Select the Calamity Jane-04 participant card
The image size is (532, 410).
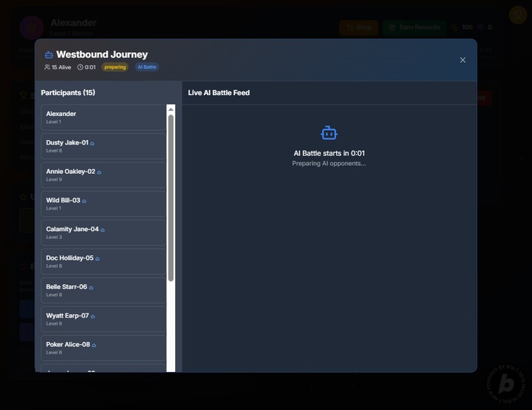click(104, 233)
